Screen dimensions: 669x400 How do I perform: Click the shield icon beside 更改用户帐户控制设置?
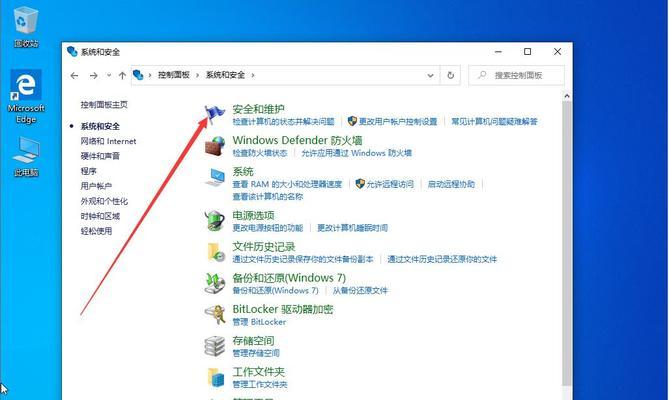pyautogui.click(x=352, y=122)
